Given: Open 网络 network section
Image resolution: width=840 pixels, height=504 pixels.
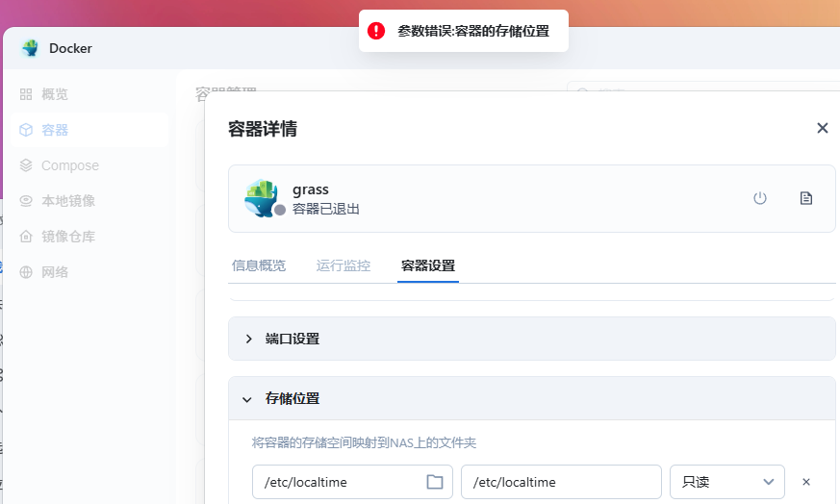Looking at the screenshot, I should tap(54, 272).
